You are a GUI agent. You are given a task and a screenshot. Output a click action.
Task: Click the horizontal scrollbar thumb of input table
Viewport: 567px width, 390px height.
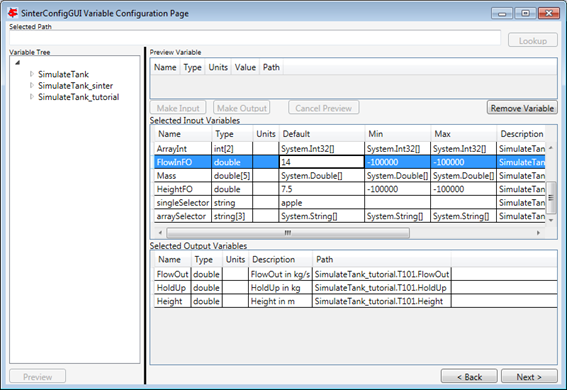pos(288,233)
